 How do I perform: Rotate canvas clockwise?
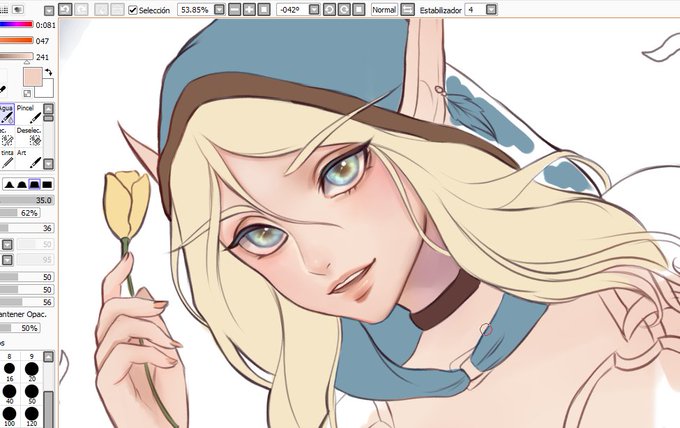(x=344, y=10)
